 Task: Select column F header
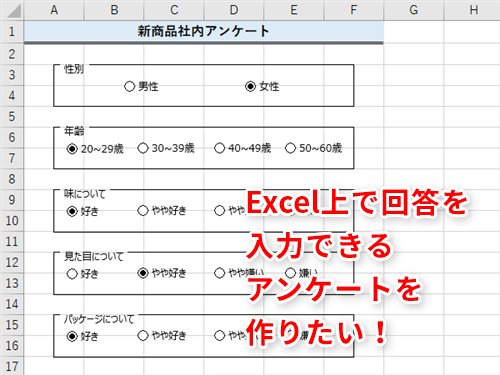(354, 10)
